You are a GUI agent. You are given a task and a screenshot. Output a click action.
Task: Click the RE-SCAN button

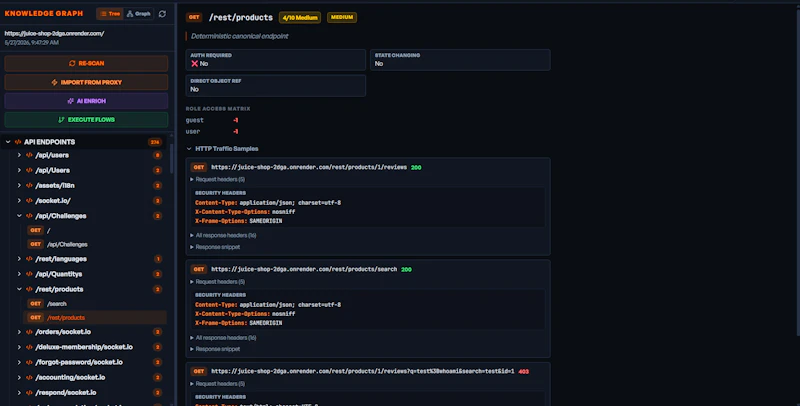point(86,63)
